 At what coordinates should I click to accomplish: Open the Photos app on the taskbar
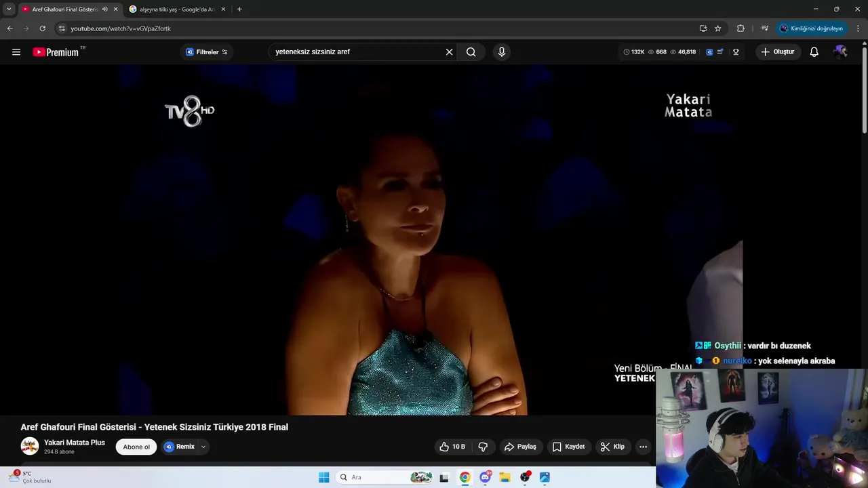[x=545, y=477]
